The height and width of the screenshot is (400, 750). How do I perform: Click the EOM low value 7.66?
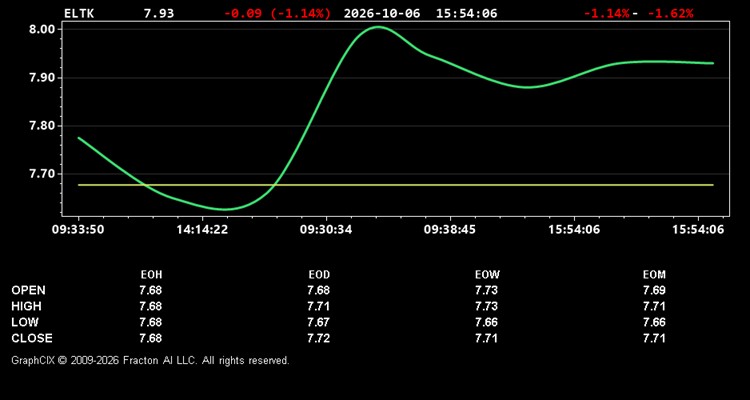654,322
